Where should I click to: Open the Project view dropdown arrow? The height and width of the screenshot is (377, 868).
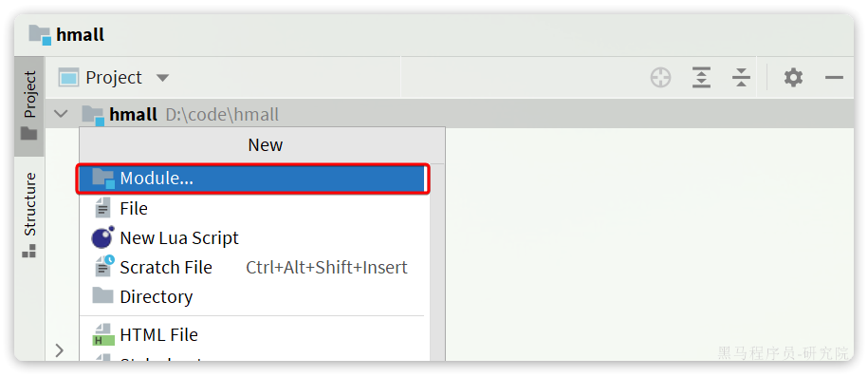click(x=162, y=78)
